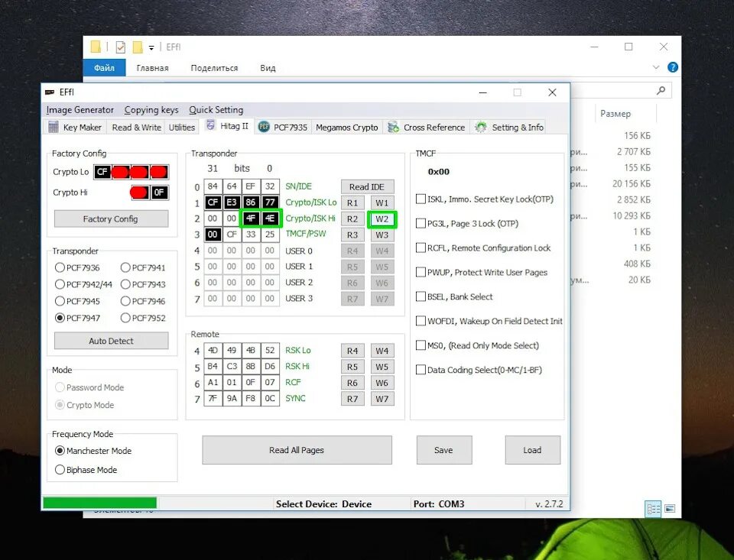Viewport: 734px width, 560px height.
Task: Toggle MS0 Read Only Mode Select
Action: coord(421,345)
